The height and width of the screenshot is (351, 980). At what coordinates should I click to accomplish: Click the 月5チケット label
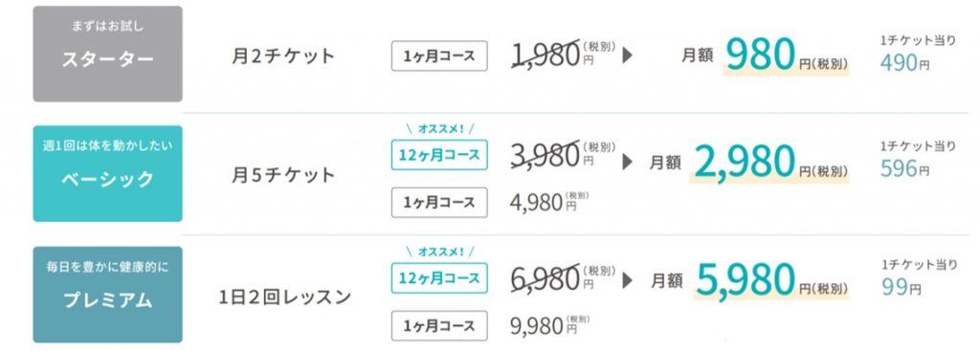283,175
